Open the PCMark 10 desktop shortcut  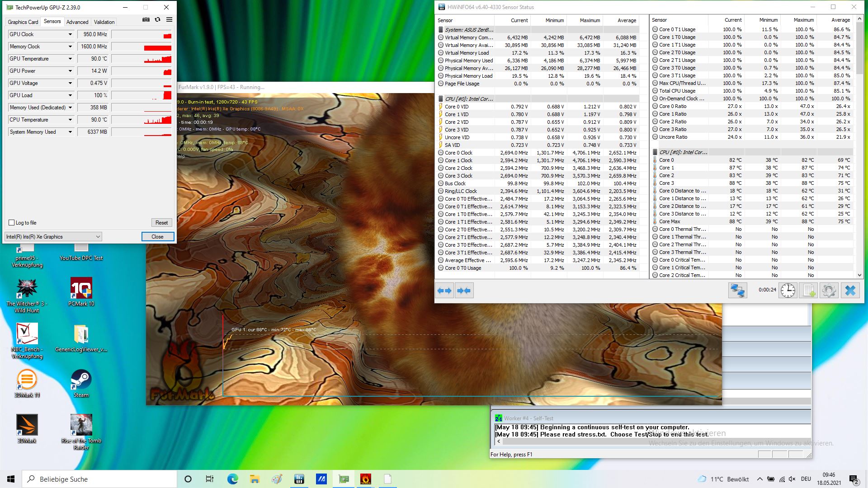tap(81, 292)
